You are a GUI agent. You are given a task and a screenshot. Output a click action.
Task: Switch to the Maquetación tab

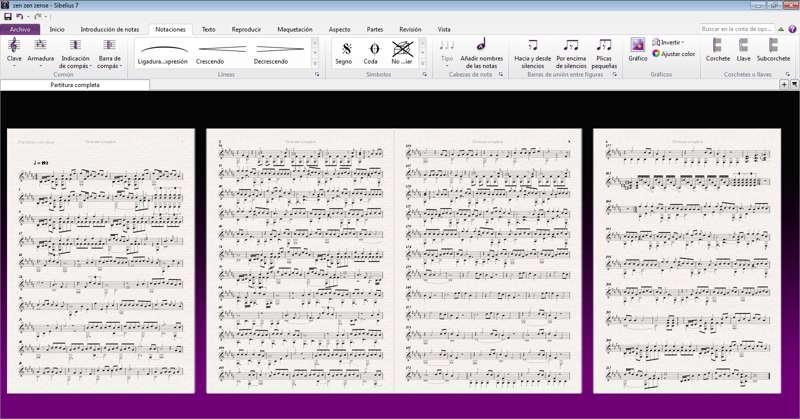coord(295,30)
